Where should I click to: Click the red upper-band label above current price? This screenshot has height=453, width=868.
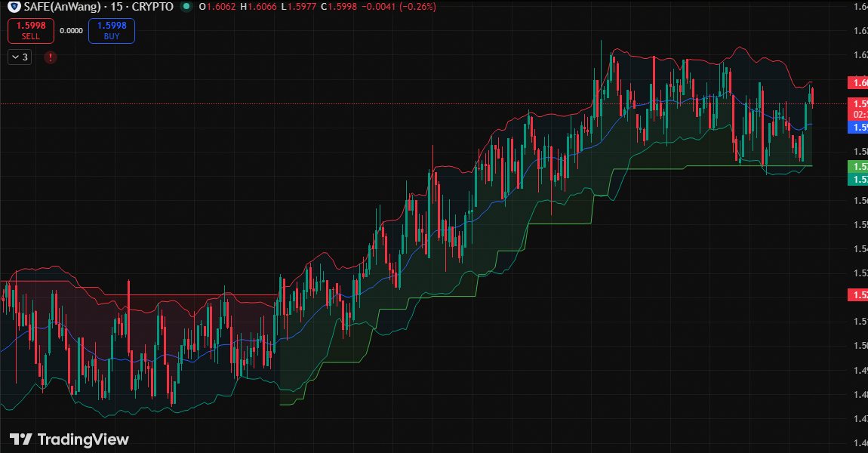[858, 83]
